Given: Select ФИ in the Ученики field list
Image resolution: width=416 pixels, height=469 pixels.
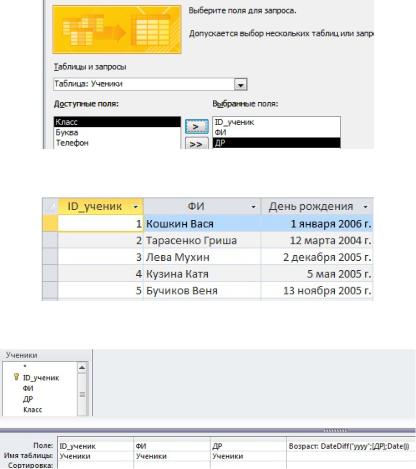Looking at the screenshot, I should (28, 388).
